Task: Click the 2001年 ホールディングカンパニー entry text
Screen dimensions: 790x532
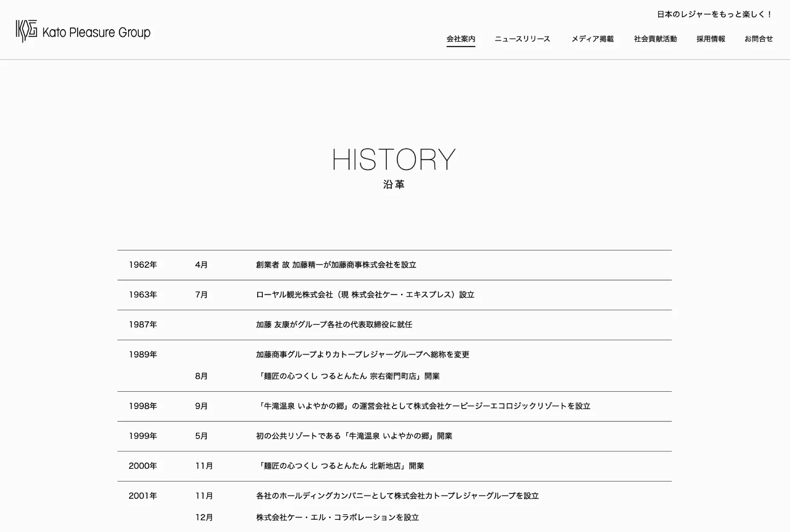Action: pos(397,496)
